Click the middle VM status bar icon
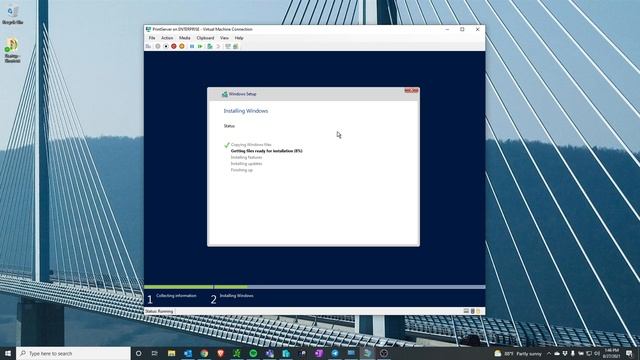Image resolution: width=640 pixels, height=360 pixels. coord(473,311)
